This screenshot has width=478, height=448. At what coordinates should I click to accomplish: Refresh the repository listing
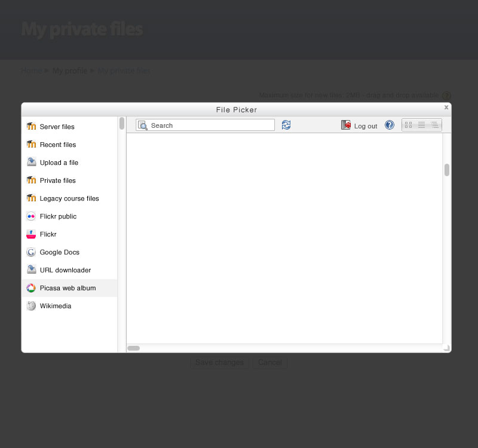286,125
